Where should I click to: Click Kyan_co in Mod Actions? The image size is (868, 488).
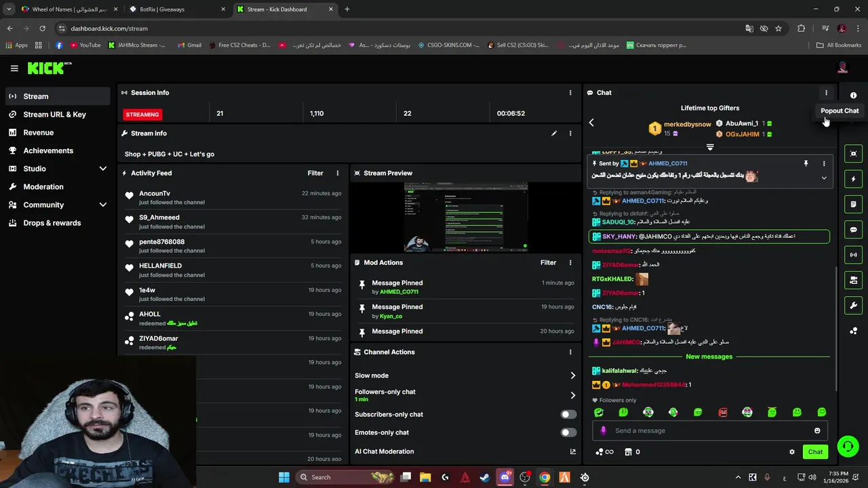click(391, 317)
